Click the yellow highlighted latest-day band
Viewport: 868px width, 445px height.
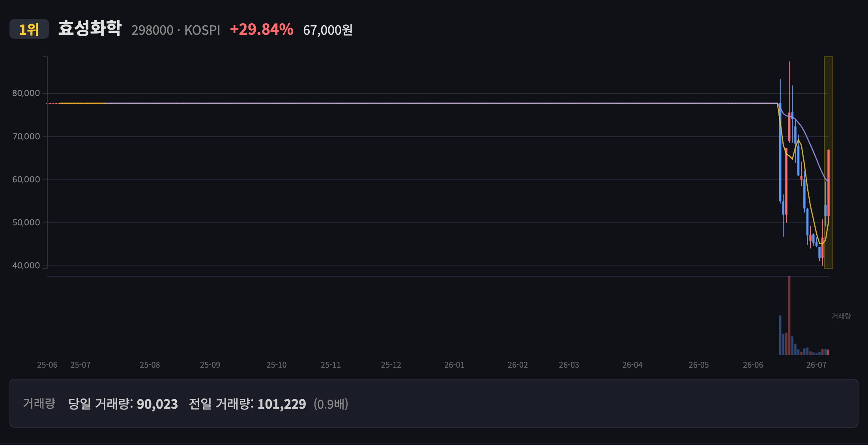pyautogui.click(x=829, y=163)
